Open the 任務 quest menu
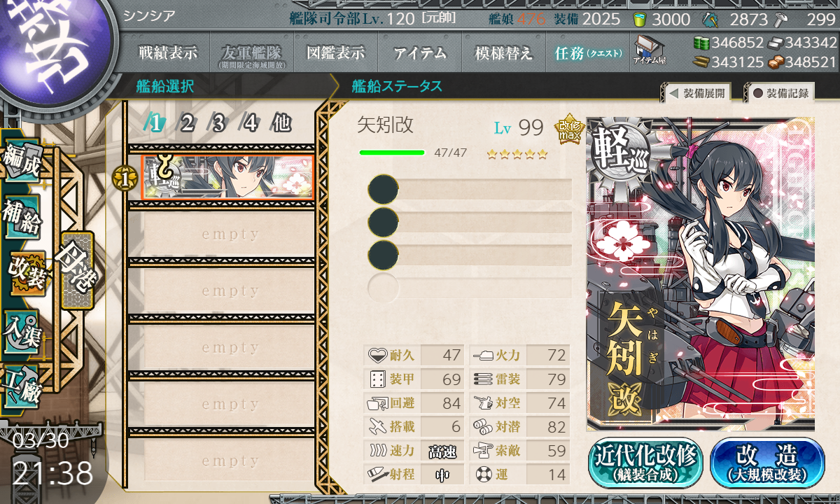This screenshot has height=504, width=840. (588, 53)
